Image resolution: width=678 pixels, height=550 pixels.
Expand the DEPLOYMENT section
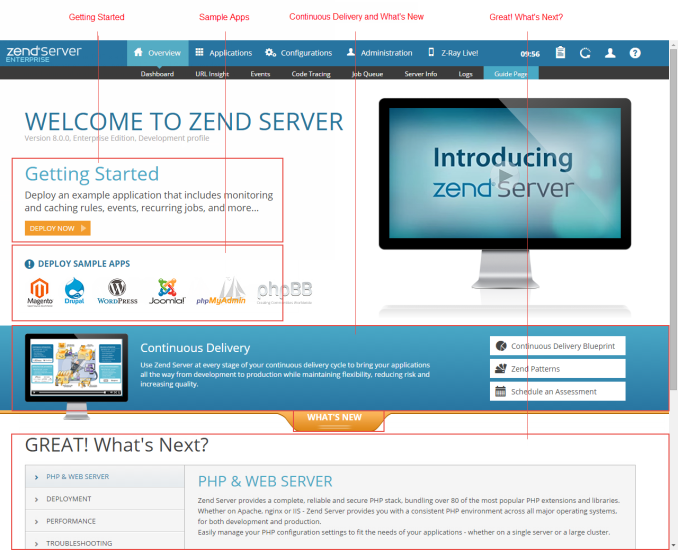(68, 499)
